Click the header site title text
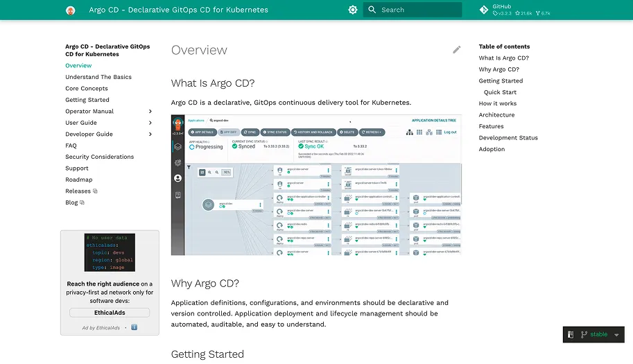This screenshot has width=633, height=364. (x=178, y=10)
